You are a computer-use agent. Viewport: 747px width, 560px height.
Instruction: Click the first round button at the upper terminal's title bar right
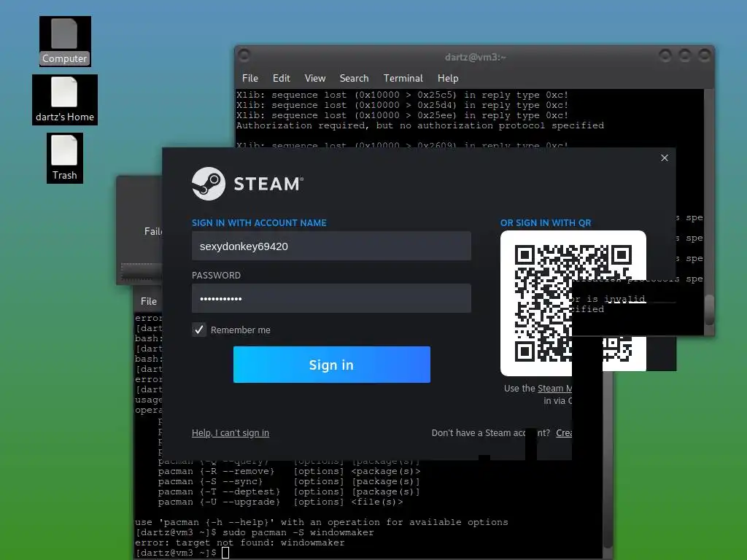(x=665, y=55)
